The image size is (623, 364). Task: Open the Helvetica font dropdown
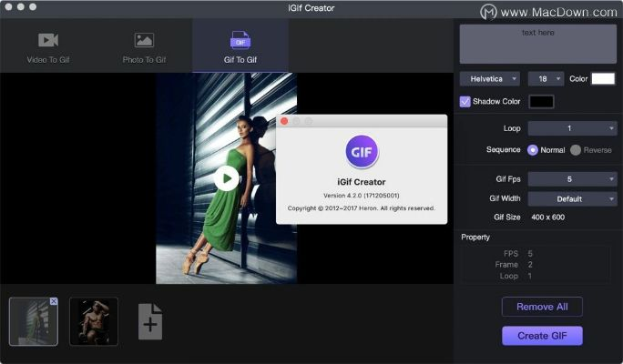click(x=490, y=79)
